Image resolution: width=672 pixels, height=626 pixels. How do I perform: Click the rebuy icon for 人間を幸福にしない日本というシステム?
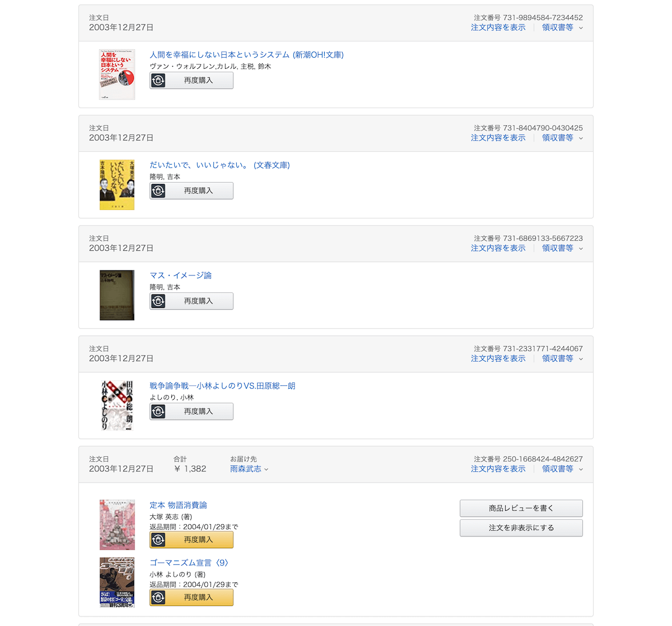click(x=158, y=81)
